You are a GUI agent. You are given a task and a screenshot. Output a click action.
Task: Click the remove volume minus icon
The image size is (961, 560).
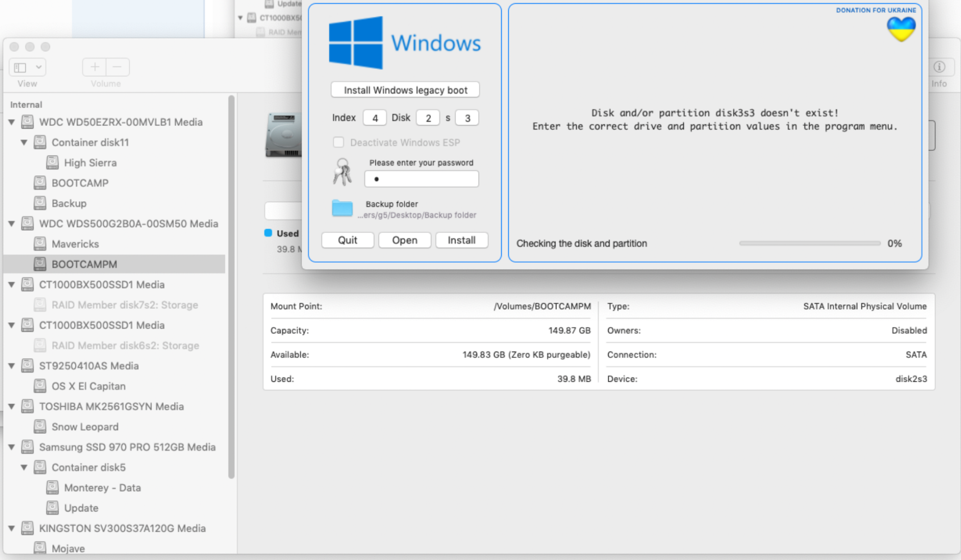[x=117, y=67]
